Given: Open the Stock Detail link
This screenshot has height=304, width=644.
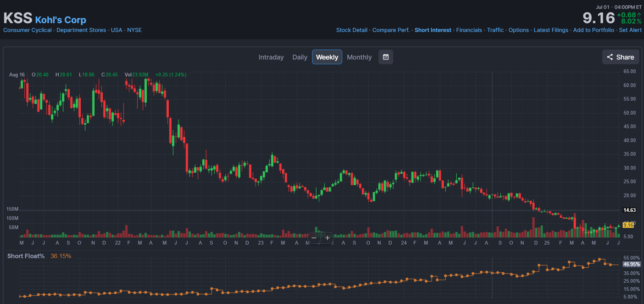Looking at the screenshot, I should click(352, 30).
